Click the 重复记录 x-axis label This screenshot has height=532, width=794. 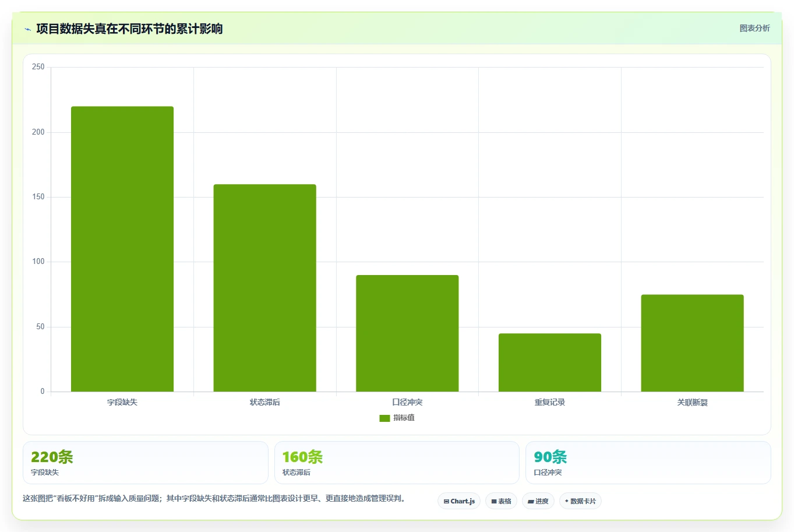point(550,403)
